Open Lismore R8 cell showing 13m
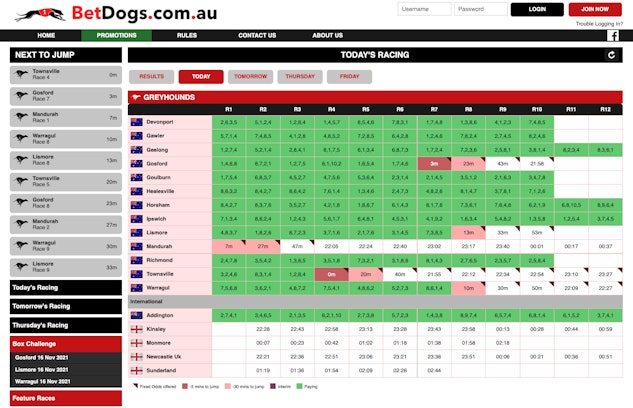Image resolution: width=633 pixels, height=408 pixels. 468,232
